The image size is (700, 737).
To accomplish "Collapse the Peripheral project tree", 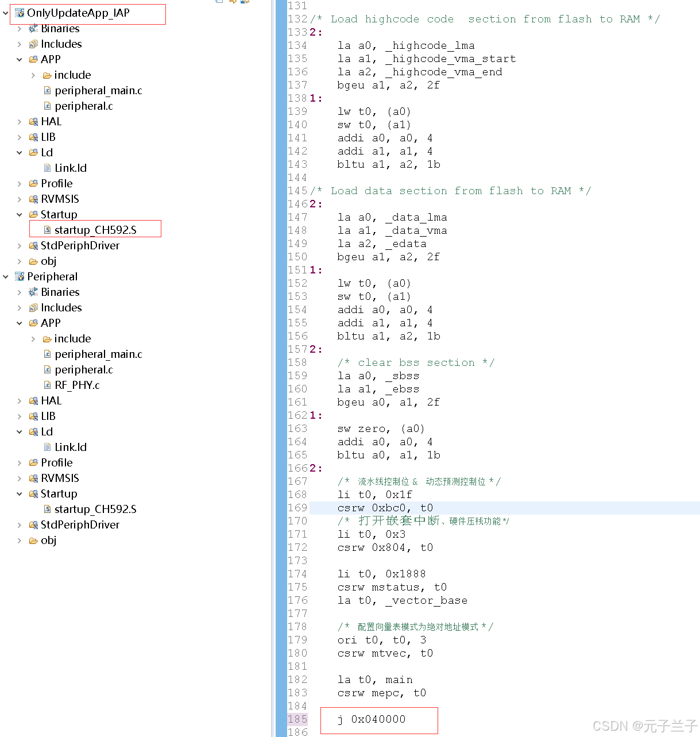I will (6, 276).
